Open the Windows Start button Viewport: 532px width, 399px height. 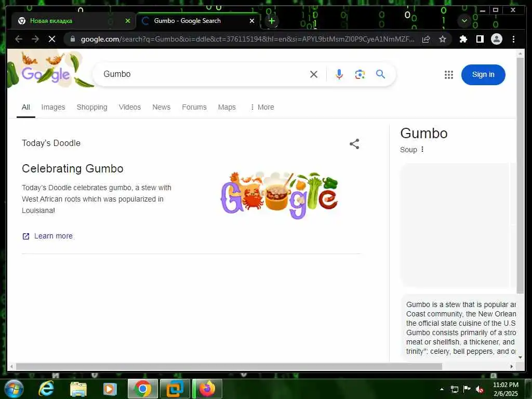pyautogui.click(x=14, y=389)
